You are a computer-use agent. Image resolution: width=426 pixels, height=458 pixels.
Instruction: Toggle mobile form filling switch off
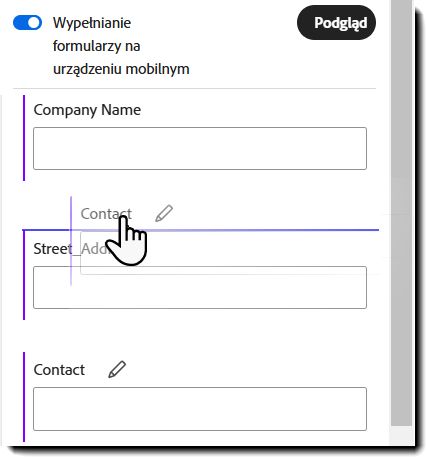27,23
